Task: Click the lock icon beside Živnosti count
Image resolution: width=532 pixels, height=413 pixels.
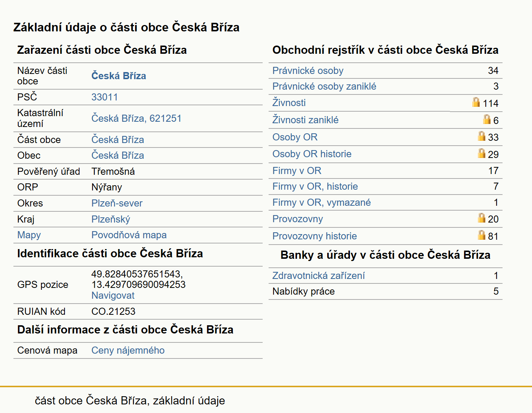Action: 476,102
